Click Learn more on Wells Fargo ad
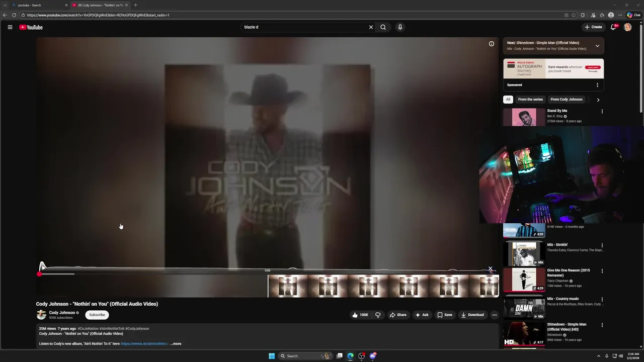 tap(593, 67)
